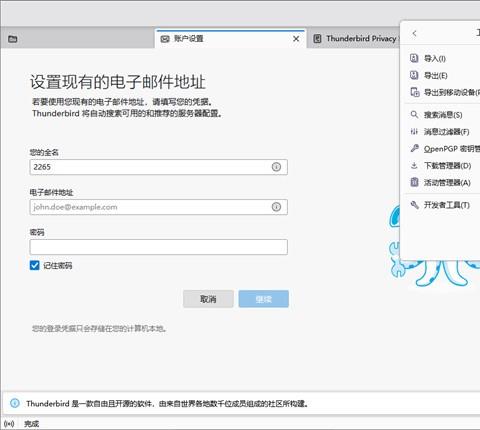Focus the email address input field
The image size is (480, 430).
point(159,207)
